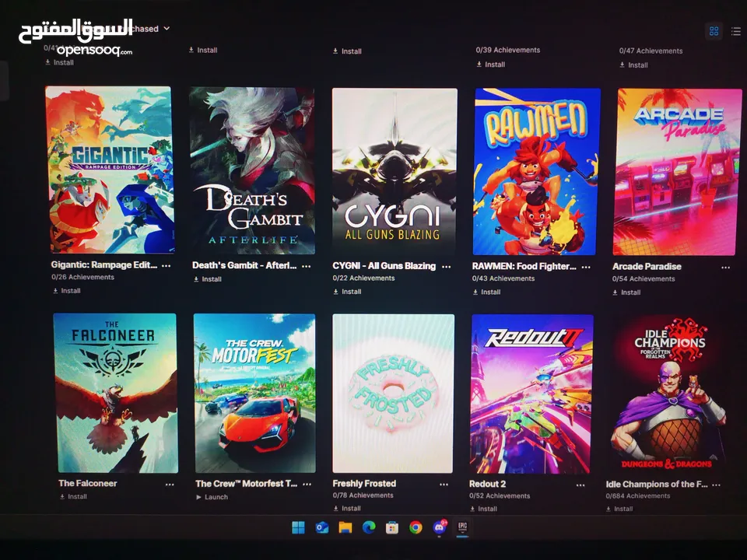Open more options for CYGNI - All Guns Blazing
This screenshot has height=560, width=747.
[447, 267]
